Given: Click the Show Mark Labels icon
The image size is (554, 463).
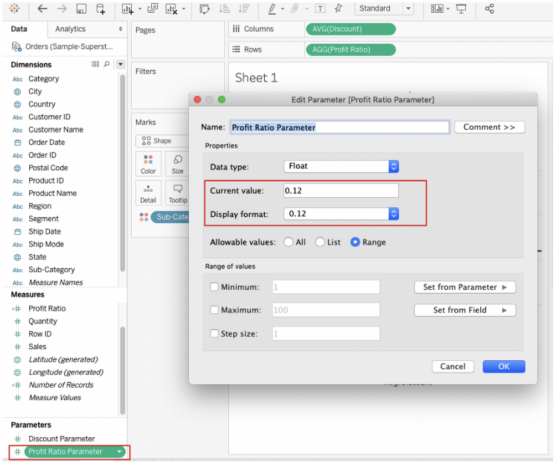Looking at the screenshot, I should [320, 9].
